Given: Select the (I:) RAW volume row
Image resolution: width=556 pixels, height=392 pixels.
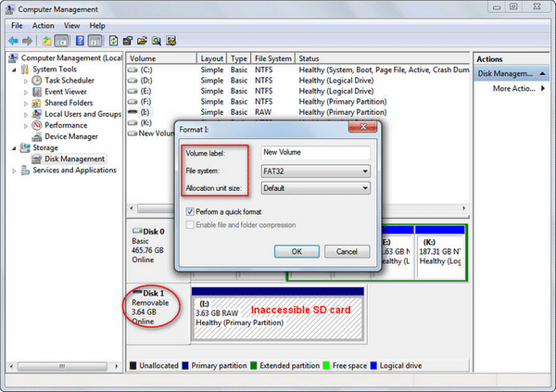Looking at the screenshot, I should (x=297, y=112).
